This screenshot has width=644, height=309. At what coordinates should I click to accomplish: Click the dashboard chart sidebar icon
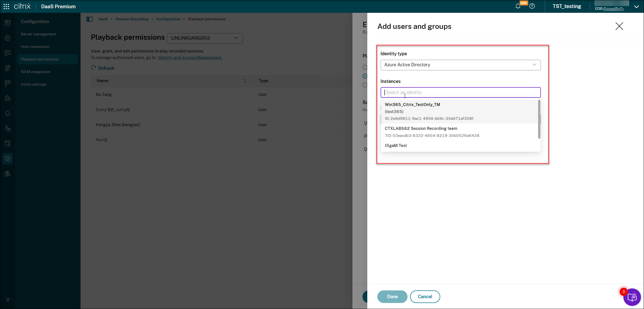[x=8, y=23]
